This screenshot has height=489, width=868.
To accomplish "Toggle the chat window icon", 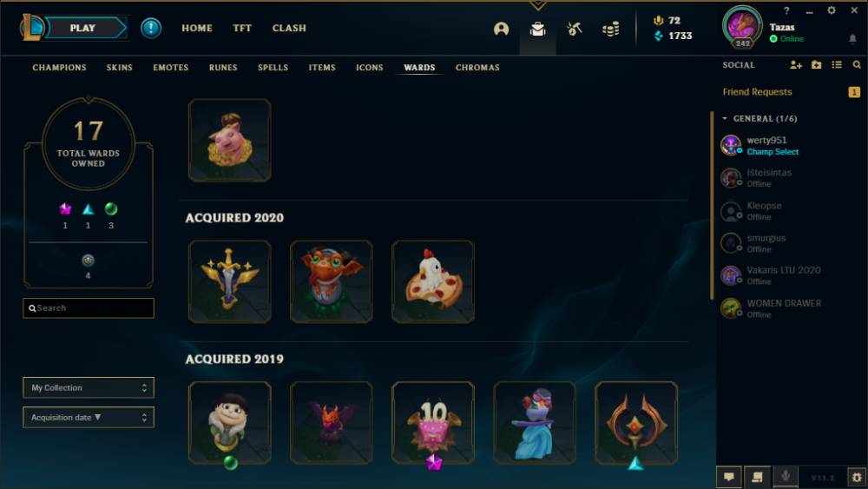I will 729,477.
